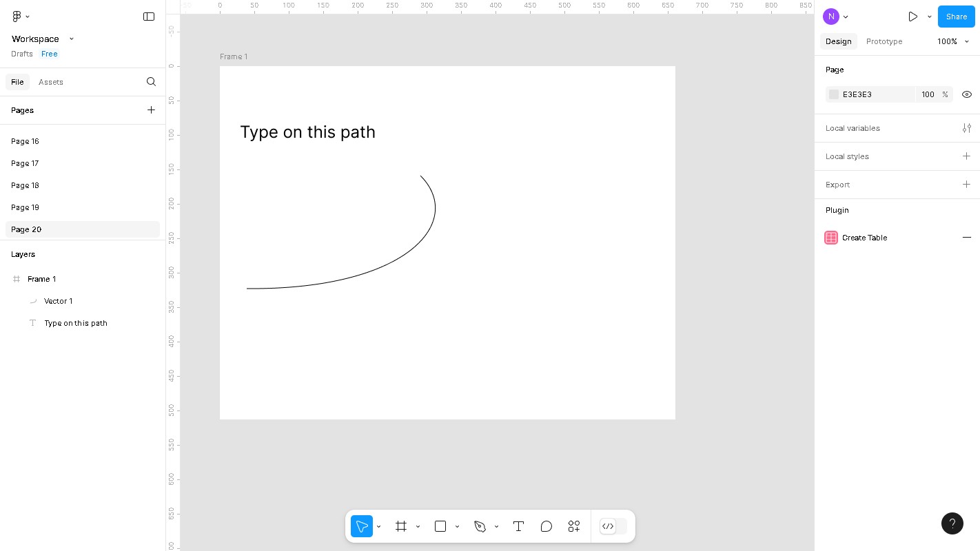Expand the present options chevron

point(929,17)
